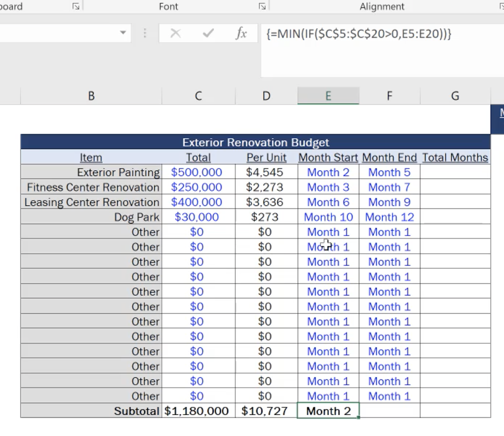Viewport: 504px width, 436px height.
Task: Select the empty Month End subtotal cell
Action: click(389, 411)
